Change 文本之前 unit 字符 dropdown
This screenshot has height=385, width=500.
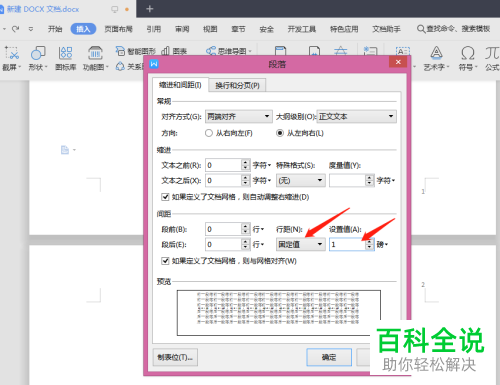click(x=262, y=165)
